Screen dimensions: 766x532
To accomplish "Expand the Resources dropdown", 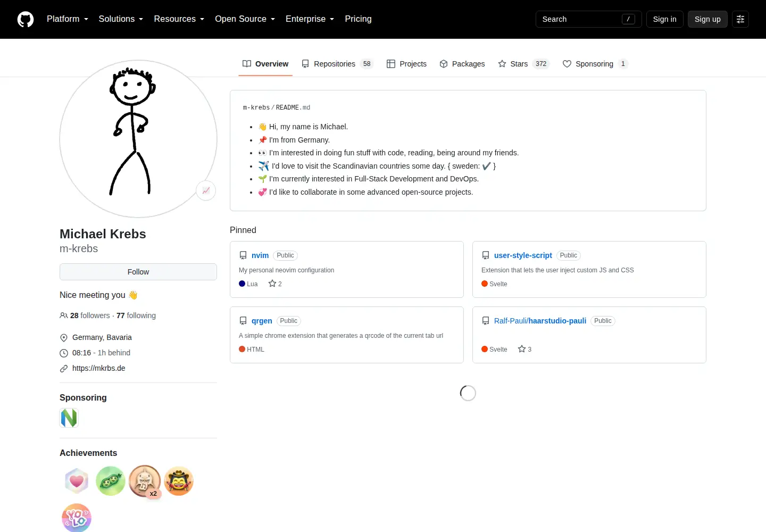I will pyautogui.click(x=179, y=19).
